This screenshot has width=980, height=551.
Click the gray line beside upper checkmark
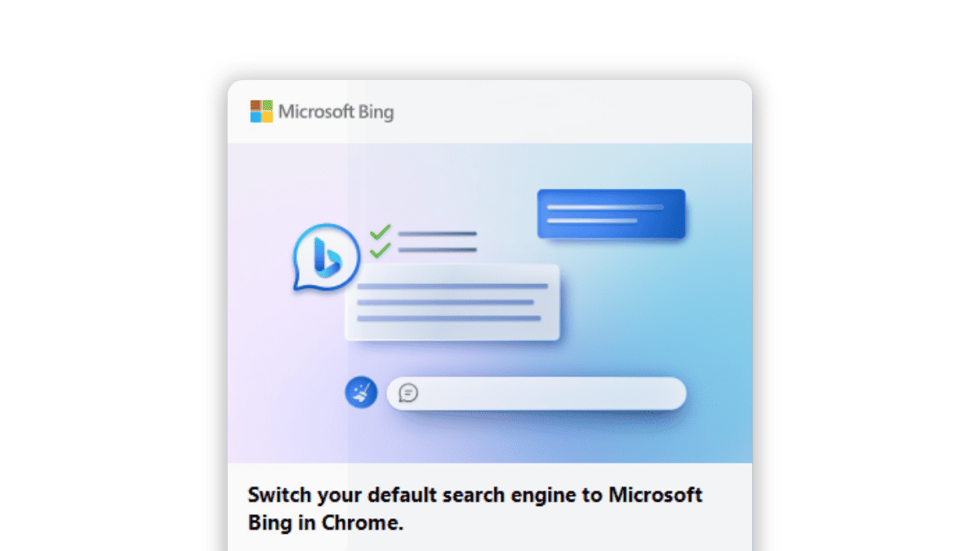[437, 233]
